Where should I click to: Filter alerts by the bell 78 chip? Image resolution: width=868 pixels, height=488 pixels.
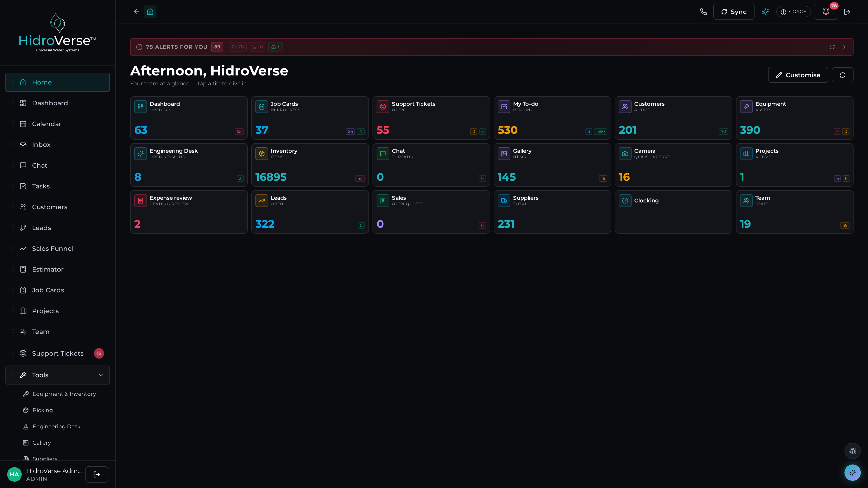pos(238,47)
